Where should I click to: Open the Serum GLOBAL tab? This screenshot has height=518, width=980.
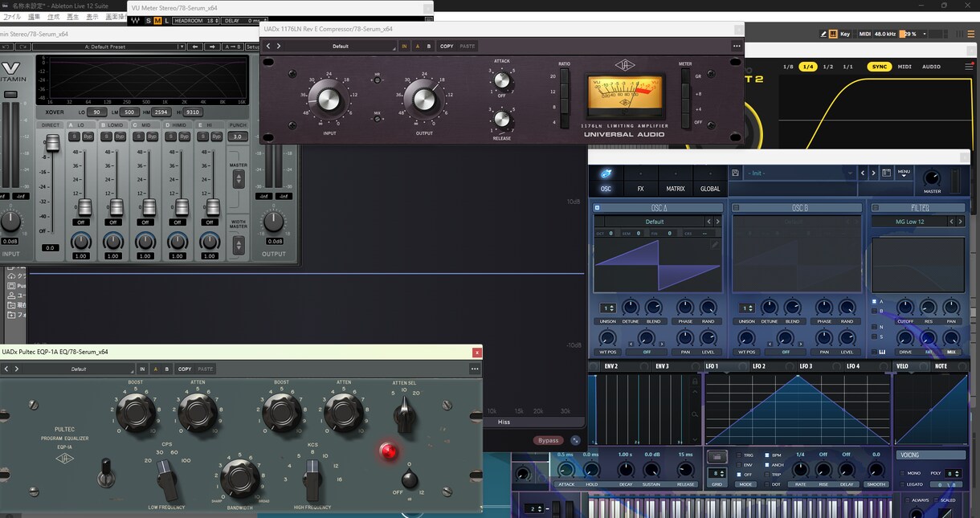[x=710, y=189]
